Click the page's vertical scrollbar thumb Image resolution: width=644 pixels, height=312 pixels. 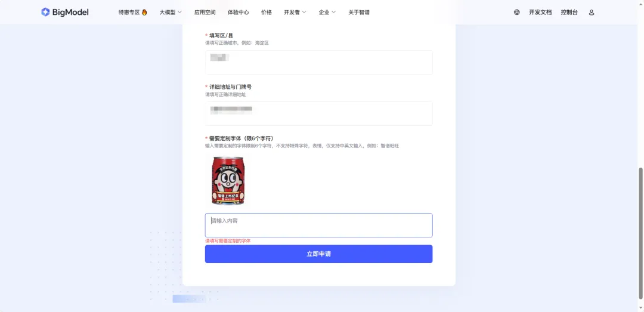point(640,233)
